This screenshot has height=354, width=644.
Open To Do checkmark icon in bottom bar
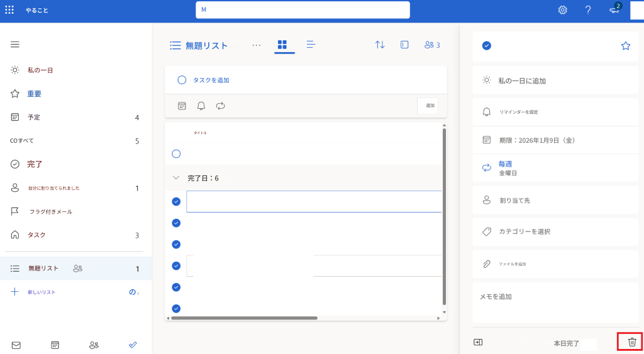click(133, 345)
